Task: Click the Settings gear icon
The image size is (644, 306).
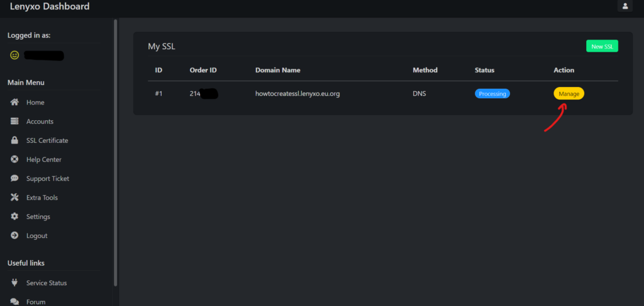Action: coord(14,217)
